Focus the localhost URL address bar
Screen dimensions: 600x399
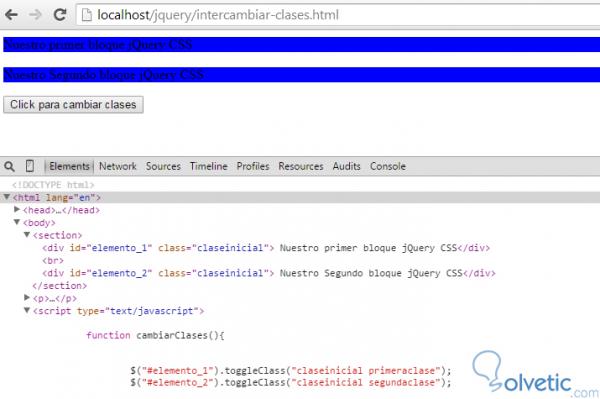338,15
